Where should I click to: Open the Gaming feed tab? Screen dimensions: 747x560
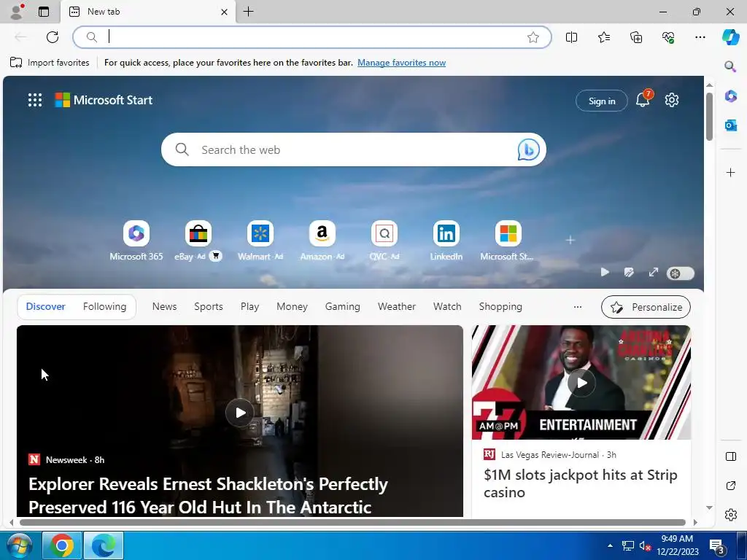click(343, 307)
